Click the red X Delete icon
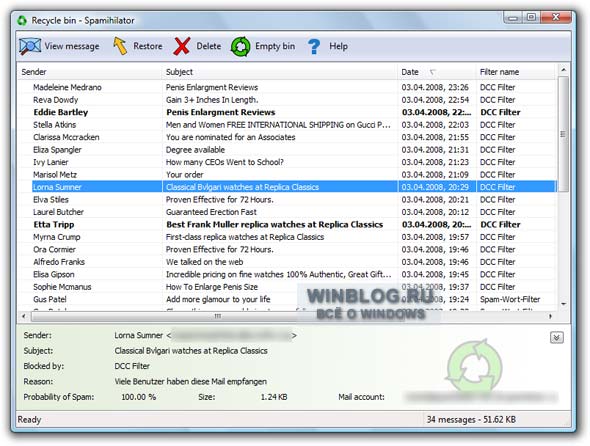 click(x=182, y=47)
